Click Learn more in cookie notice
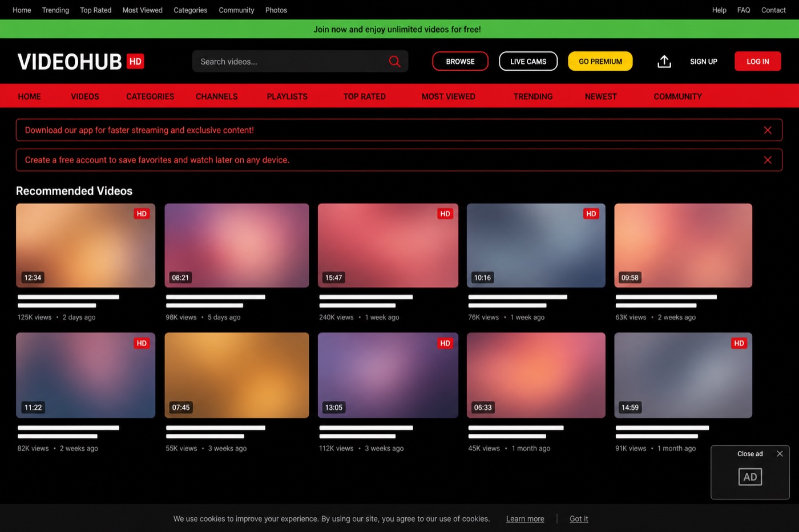The width and height of the screenshot is (799, 532). tap(525, 519)
